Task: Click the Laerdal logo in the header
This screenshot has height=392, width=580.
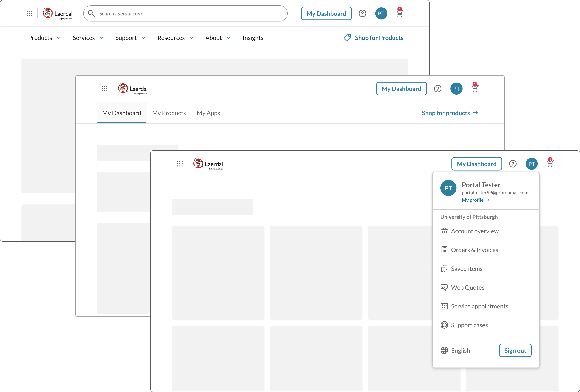Action: pyautogui.click(x=208, y=164)
